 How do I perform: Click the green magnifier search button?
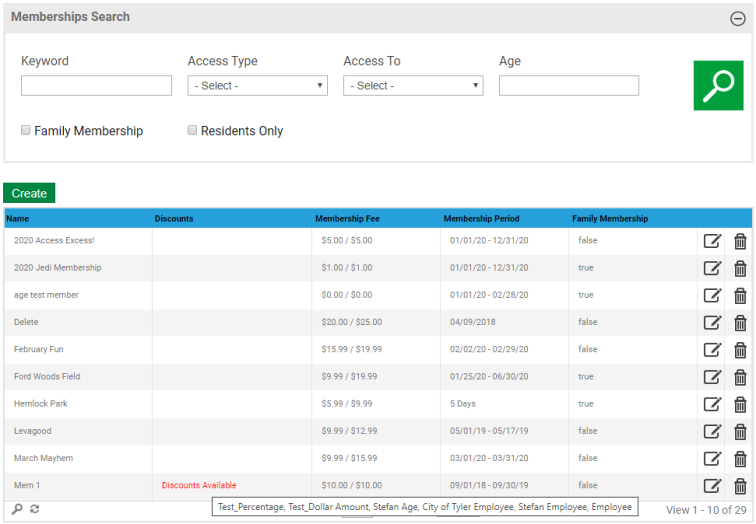click(718, 85)
